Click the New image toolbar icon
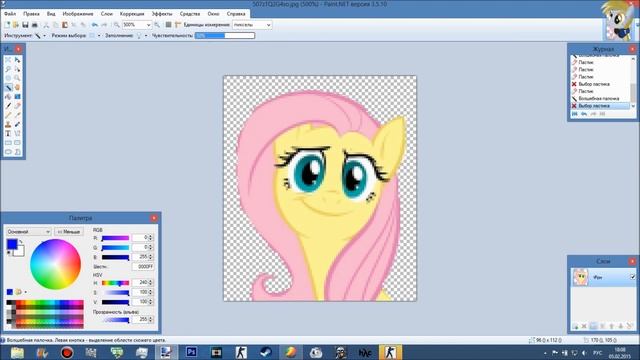The image size is (640, 360). 7,25
